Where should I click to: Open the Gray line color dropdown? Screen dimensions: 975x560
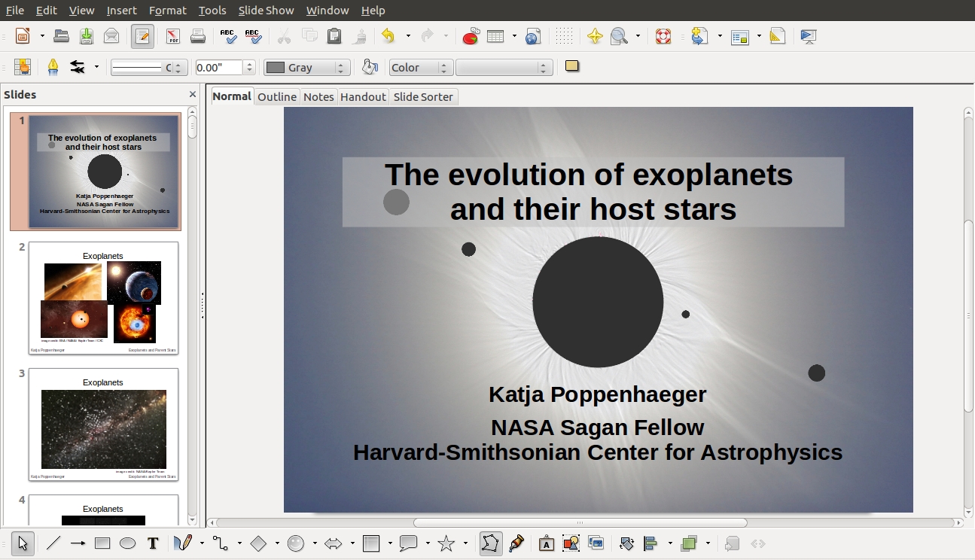(306, 68)
